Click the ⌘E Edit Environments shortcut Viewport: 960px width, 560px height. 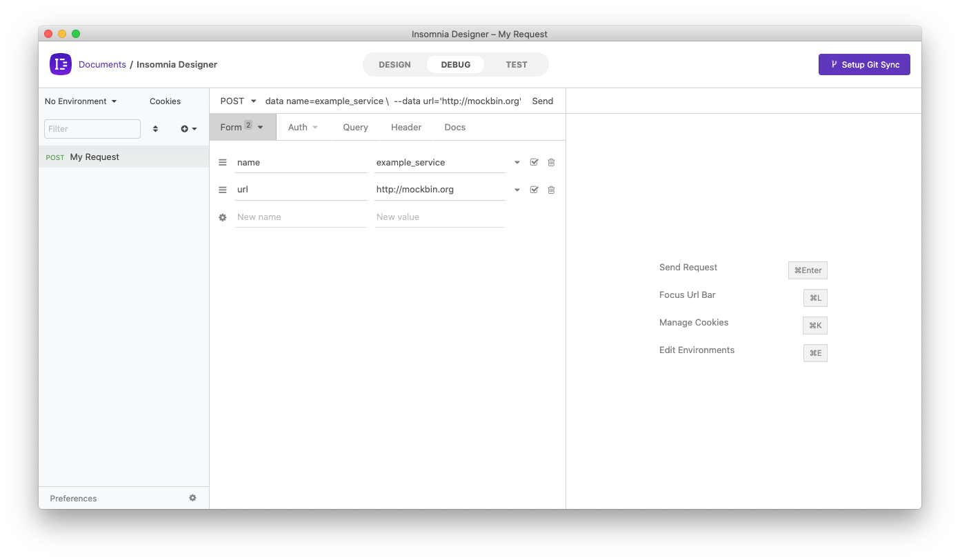tap(815, 353)
